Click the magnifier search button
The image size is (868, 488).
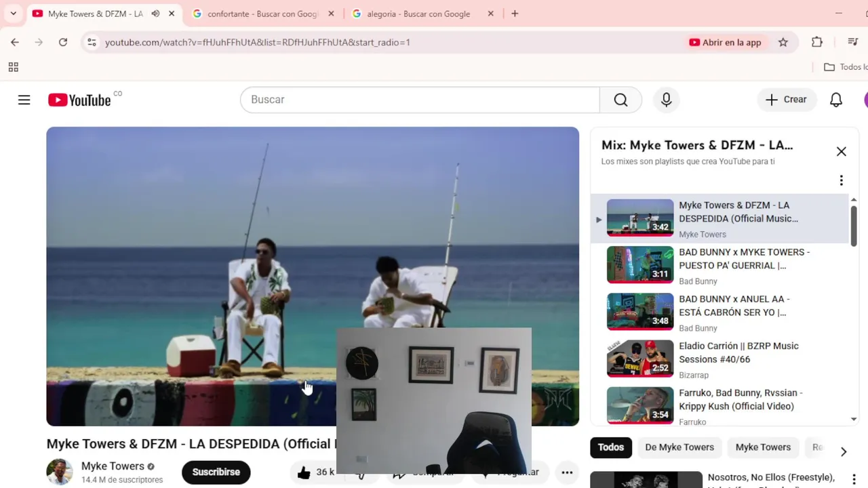point(620,100)
